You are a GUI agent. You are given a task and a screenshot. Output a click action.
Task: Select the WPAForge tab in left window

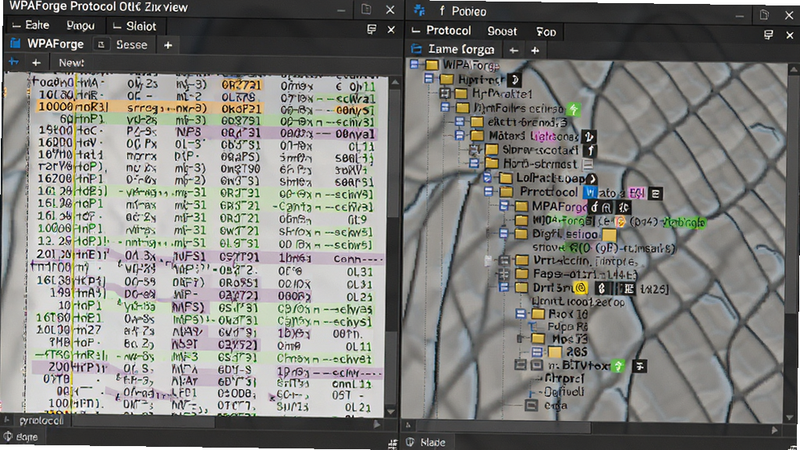(x=55, y=44)
